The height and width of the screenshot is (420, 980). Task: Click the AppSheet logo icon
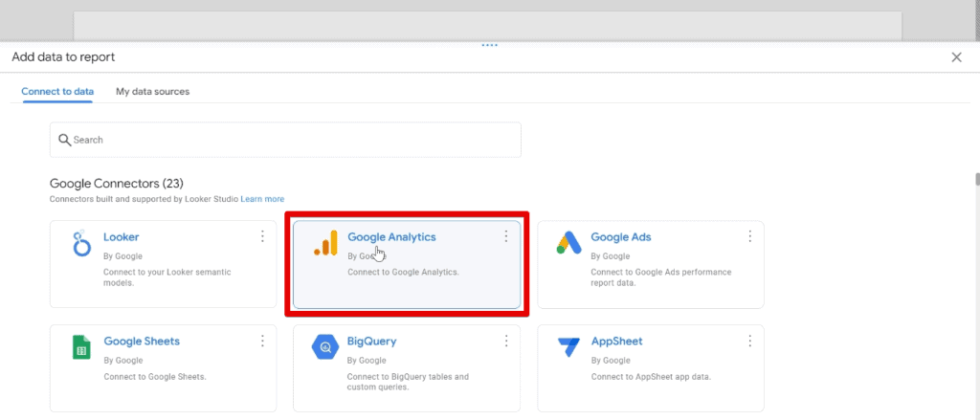tap(568, 347)
